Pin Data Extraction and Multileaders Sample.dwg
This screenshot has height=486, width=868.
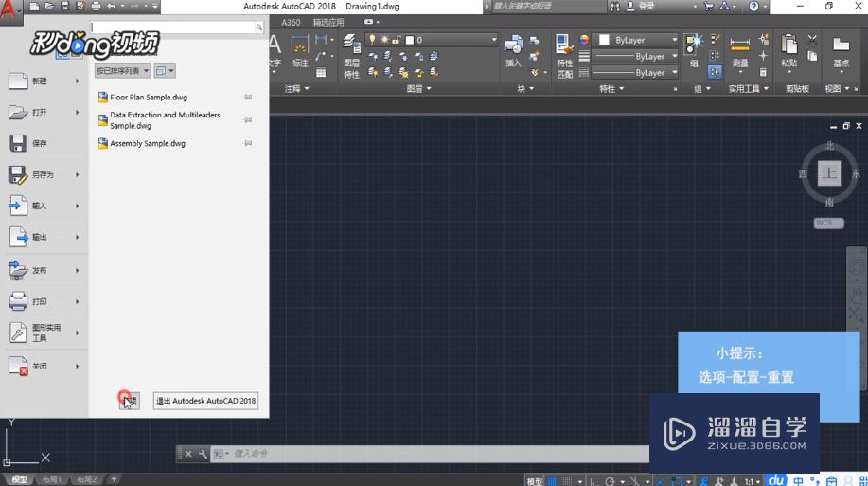248,119
